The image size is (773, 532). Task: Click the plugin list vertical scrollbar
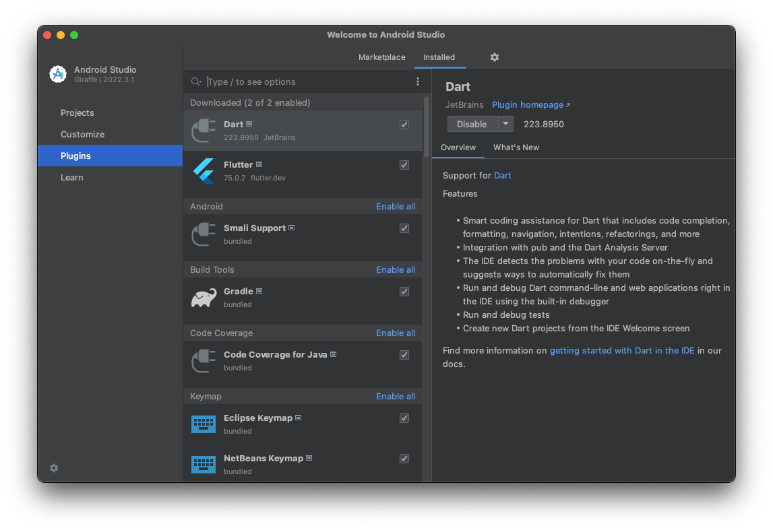pos(427,127)
